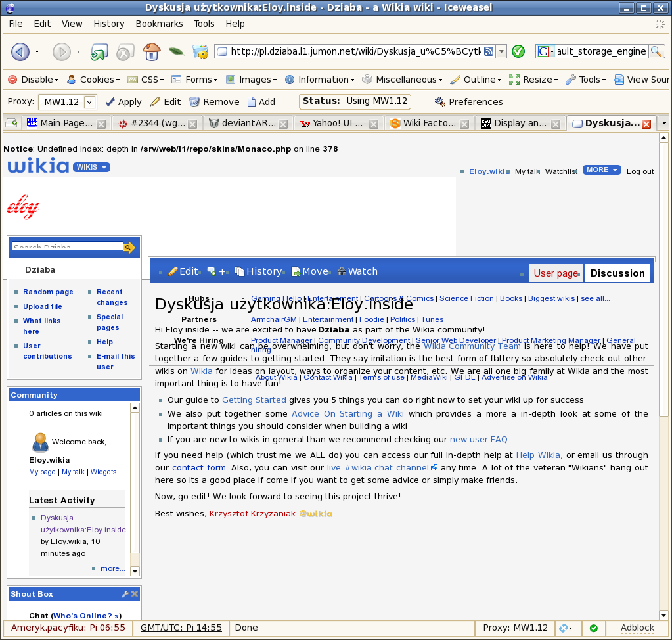Open the Edit menu

[42, 24]
